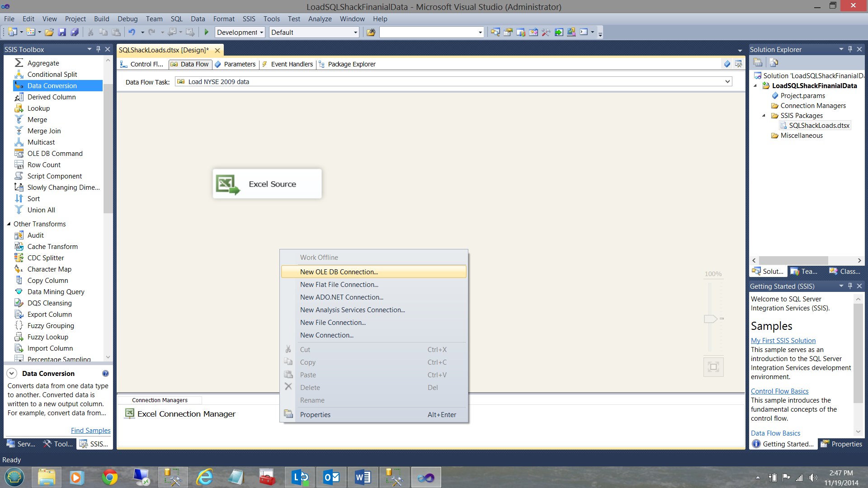
Task: Click the Start Debugging green arrow
Action: [207, 32]
